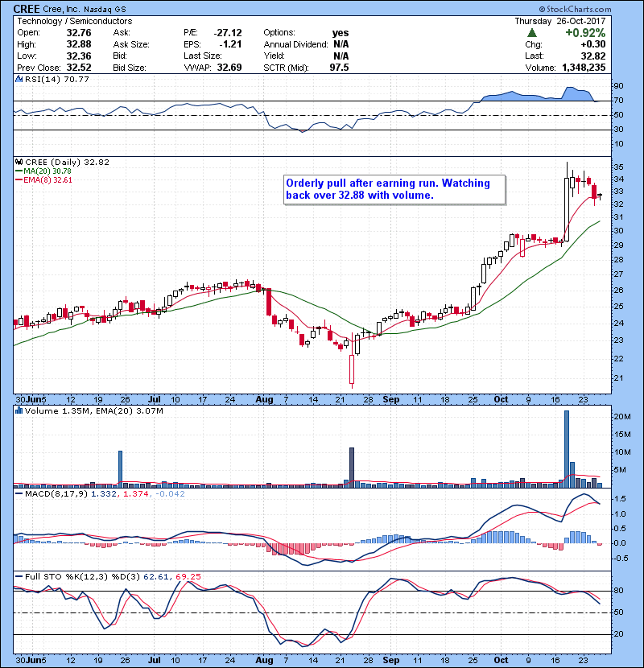
Task: Click the RSI 70 level axis label
Action: point(618,101)
